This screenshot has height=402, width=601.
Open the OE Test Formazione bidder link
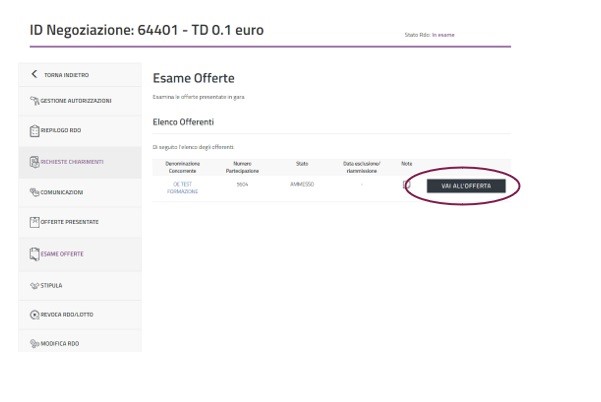tap(182, 188)
